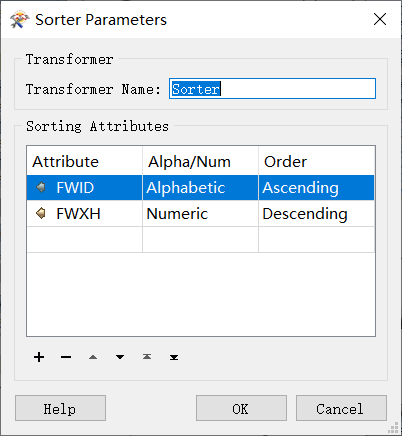402x436 pixels.
Task: Select the FWID attribute cell
Action: pyautogui.click(x=85, y=187)
